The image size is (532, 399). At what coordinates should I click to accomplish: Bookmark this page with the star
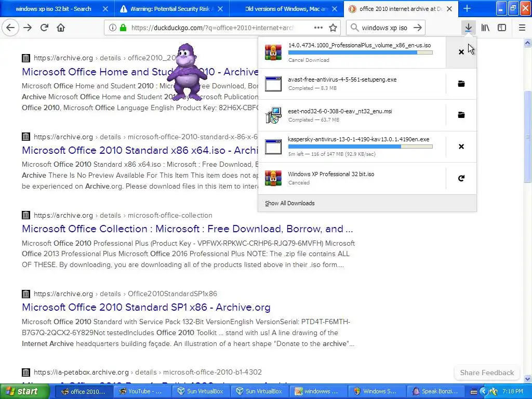click(333, 28)
